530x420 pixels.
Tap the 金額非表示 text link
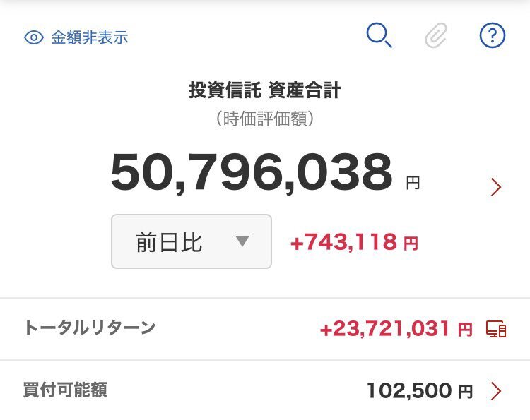(x=89, y=37)
